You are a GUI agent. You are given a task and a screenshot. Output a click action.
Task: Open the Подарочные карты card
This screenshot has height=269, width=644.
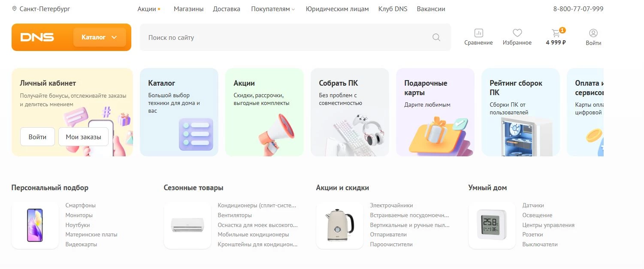coord(435,112)
